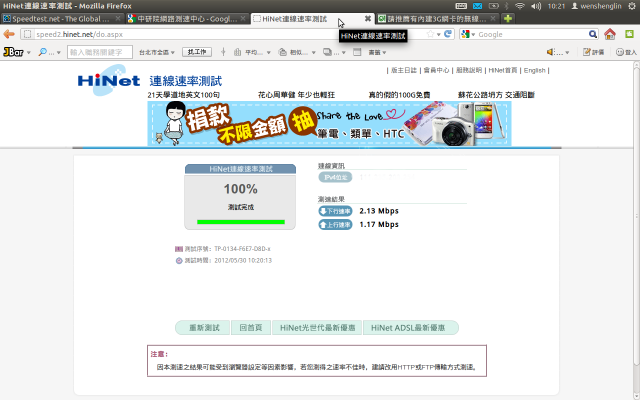Open the 服務說明 link

pos(469,70)
